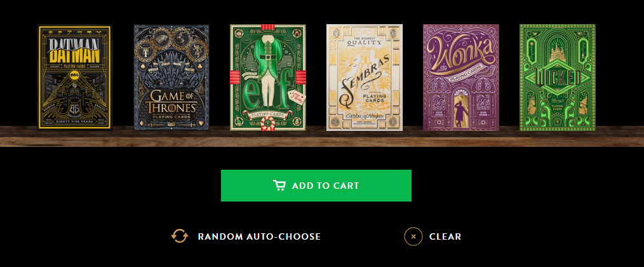644x267 pixels.
Task: Select the purple Wonka deck
Action: pyautogui.click(x=461, y=78)
